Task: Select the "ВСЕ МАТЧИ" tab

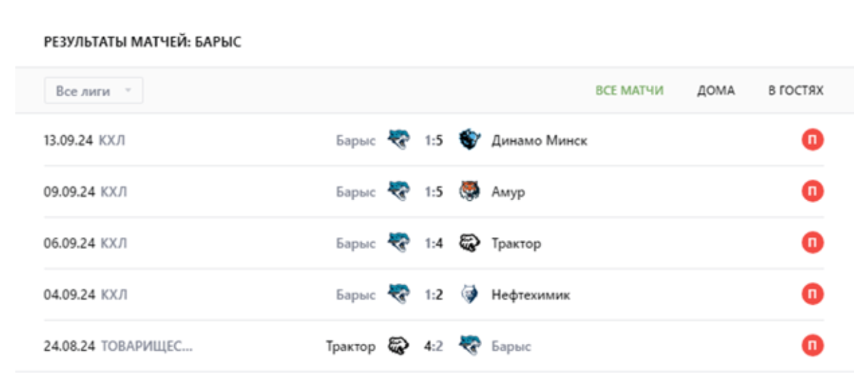Action: pyautogui.click(x=629, y=91)
